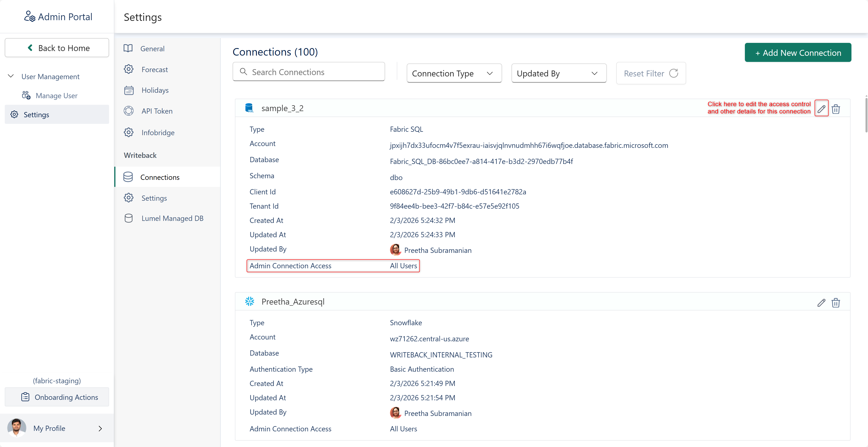
Task: Open the Forecast settings menu item
Action: (154, 69)
